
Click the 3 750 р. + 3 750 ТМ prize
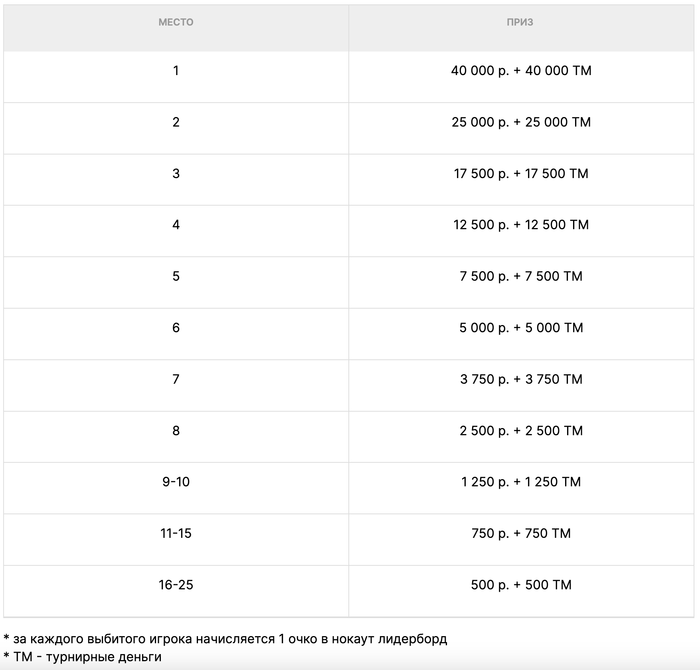pos(520,379)
